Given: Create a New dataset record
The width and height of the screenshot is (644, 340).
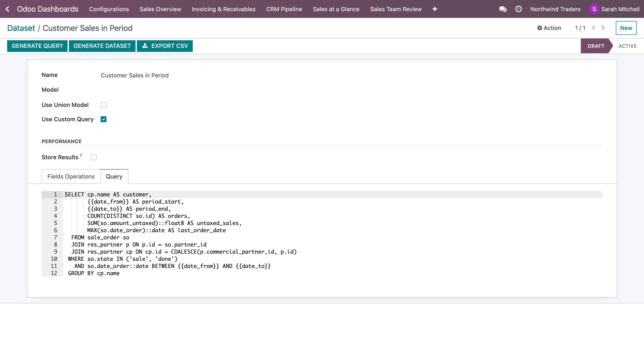Looking at the screenshot, I should (x=626, y=28).
